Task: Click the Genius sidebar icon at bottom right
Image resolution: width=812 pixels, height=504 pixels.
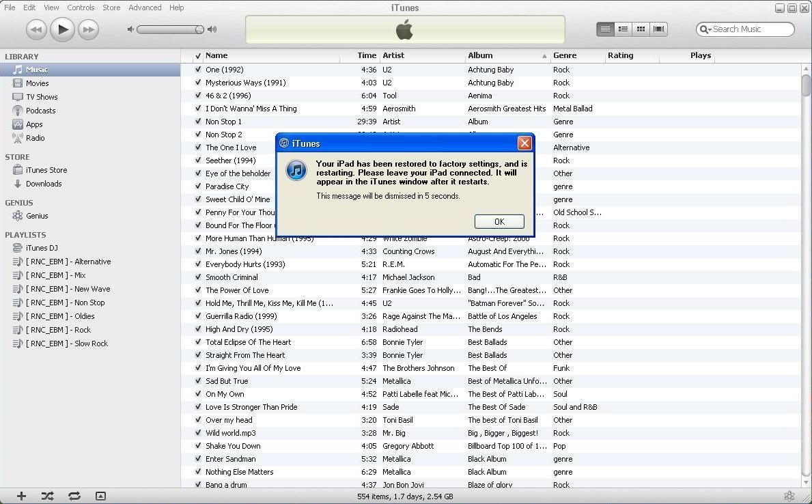Action: pos(789,496)
